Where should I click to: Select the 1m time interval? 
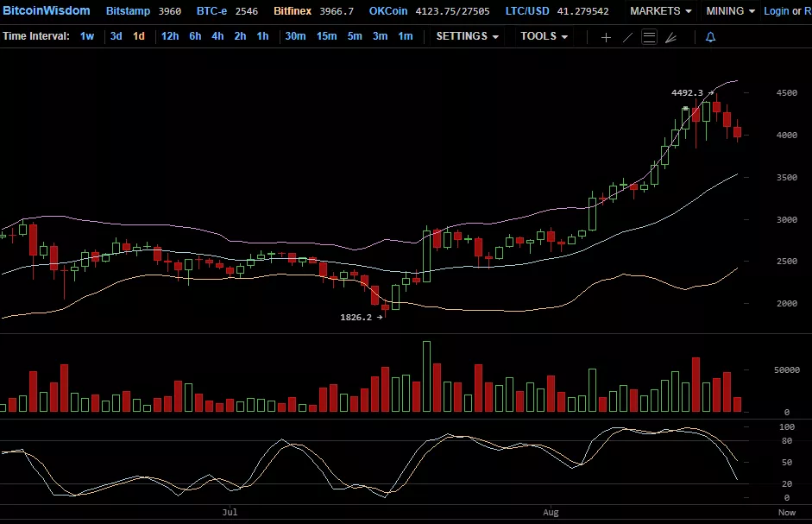coord(406,36)
